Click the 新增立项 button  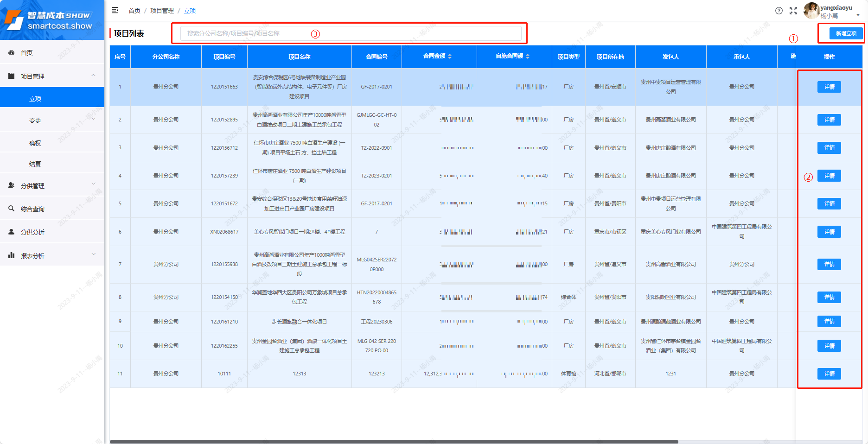pyautogui.click(x=846, y=33)
